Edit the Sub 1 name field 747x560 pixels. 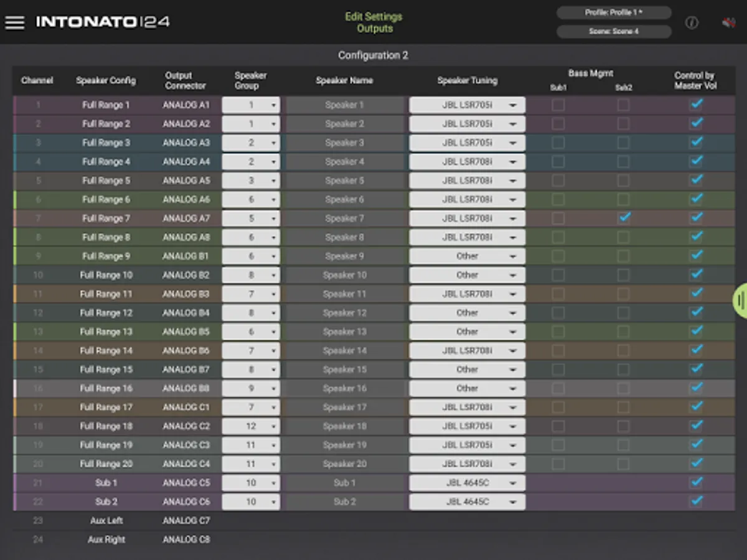[x=345, y=483]
